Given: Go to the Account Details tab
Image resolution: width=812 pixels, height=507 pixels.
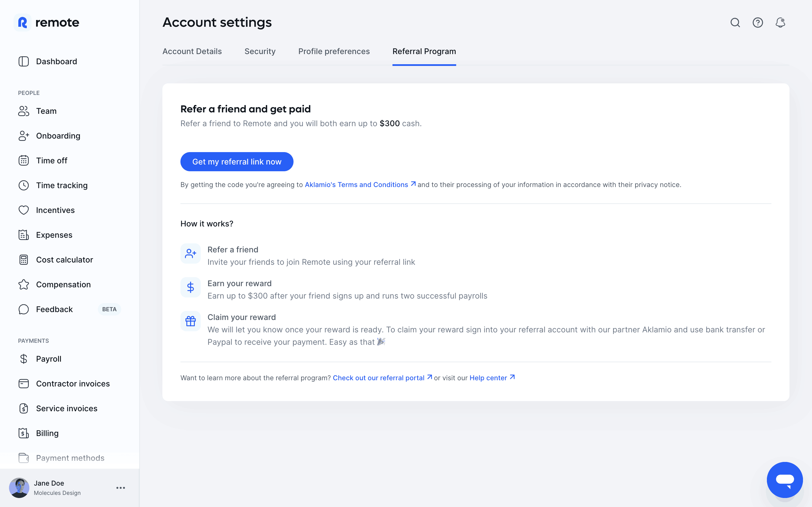Looking at the screenshot, I should (x=192, y=51).
